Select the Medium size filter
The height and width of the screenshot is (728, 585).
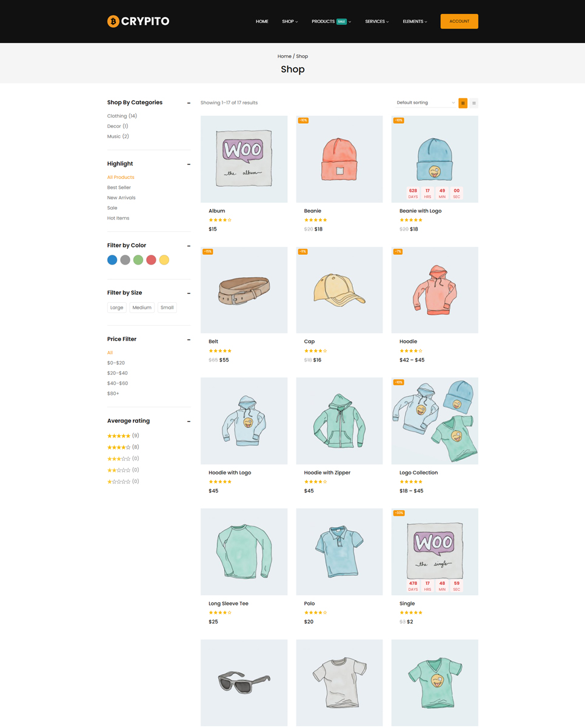coord(142,308)
